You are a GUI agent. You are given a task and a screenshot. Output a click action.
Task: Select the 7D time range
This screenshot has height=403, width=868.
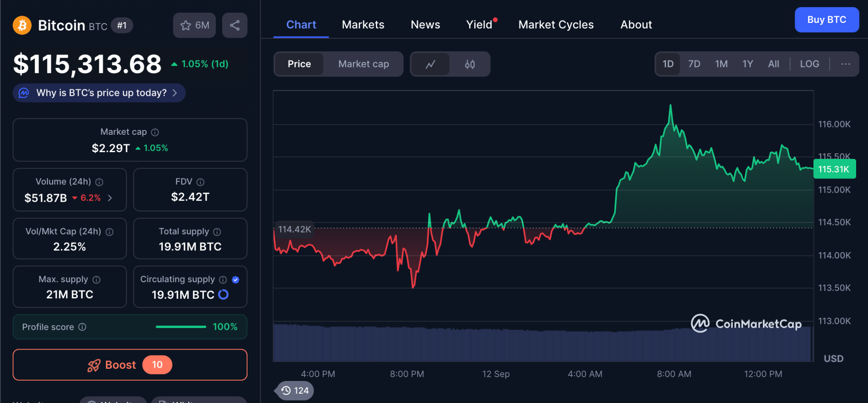(694, 64)
